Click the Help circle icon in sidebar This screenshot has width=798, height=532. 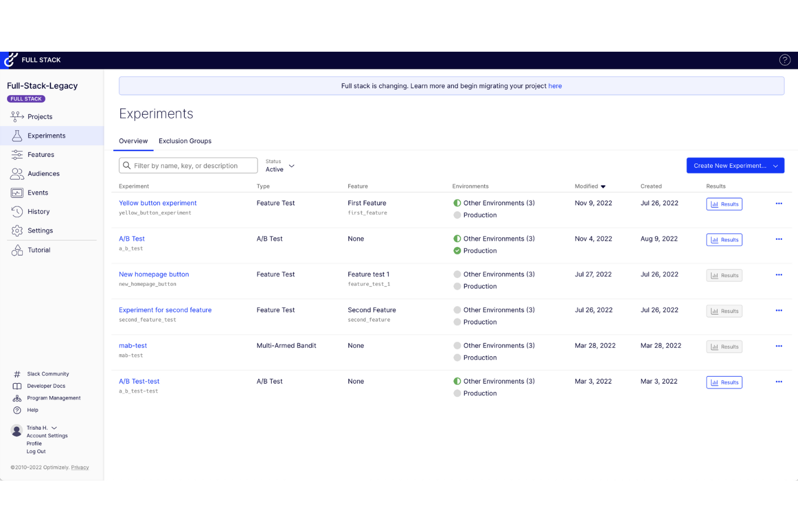(x=17, y=410)
